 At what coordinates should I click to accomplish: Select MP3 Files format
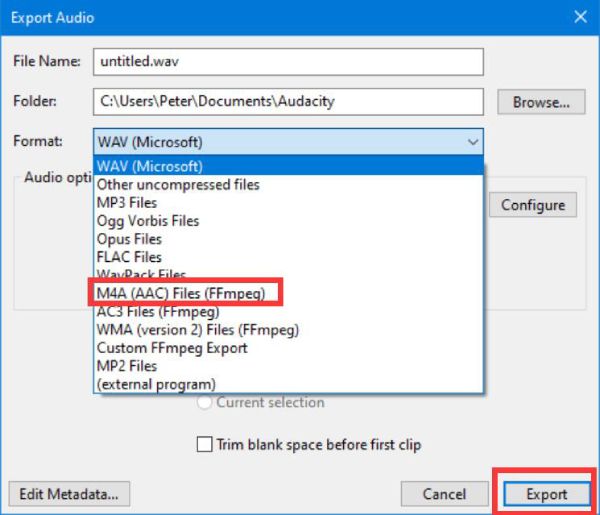point(289,203)
